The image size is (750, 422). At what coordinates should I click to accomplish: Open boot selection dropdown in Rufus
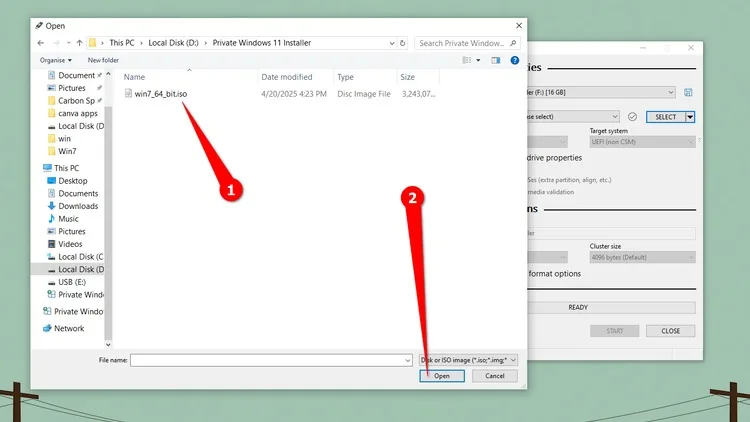(x=615, y=117)
